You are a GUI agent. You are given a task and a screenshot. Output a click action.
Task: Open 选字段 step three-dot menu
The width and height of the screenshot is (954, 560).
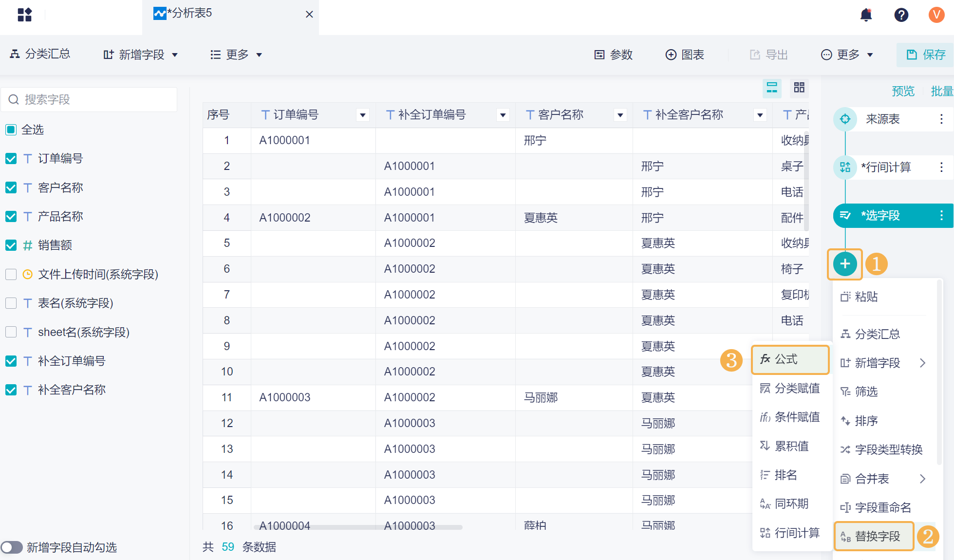[x=941, y=215]
